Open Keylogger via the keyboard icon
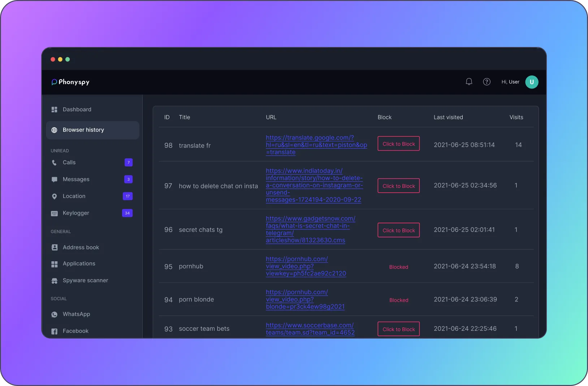The image size is (588, 386). click(54, 213)
